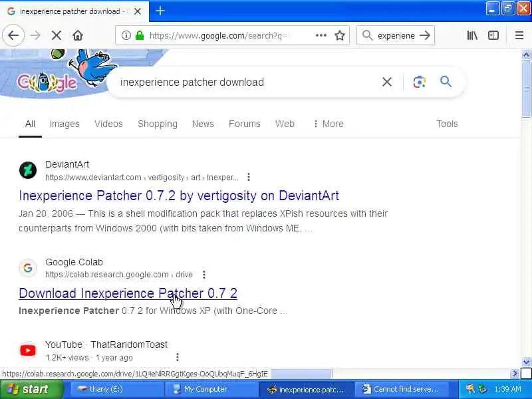
Task: Switch to Cannot find serve... taskbar window
Action: coord(401,389)
